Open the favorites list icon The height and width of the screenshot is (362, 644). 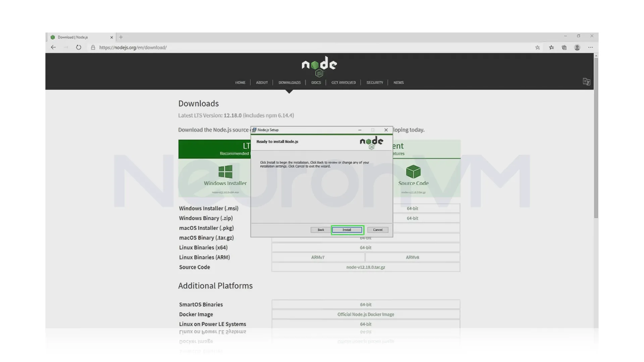point(551,48)
